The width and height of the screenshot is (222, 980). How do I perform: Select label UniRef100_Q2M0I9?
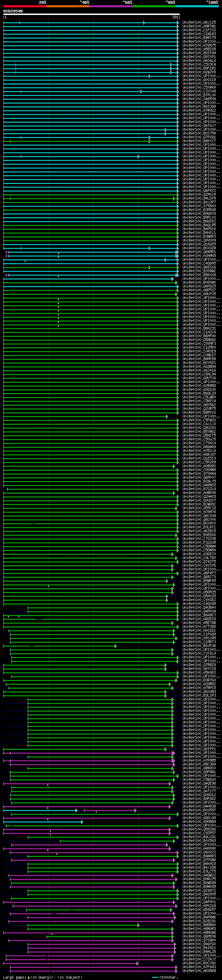(199, 194)
